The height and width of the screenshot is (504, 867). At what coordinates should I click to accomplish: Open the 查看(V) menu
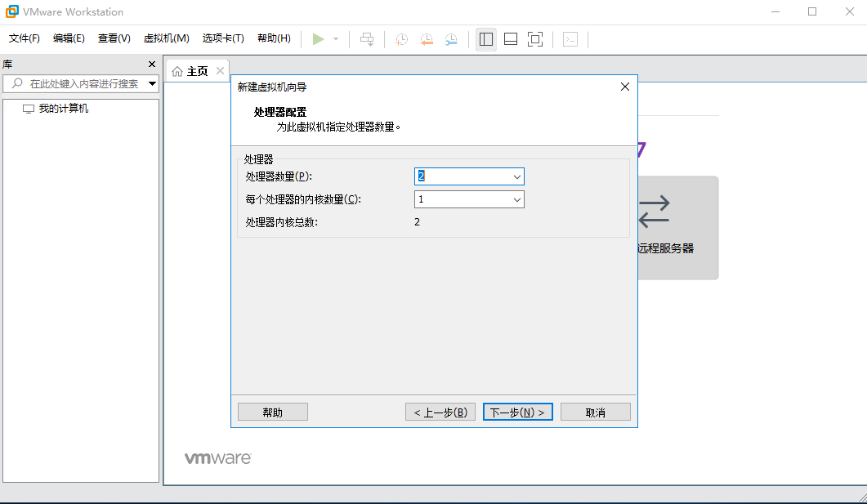[x=114, y=38]
